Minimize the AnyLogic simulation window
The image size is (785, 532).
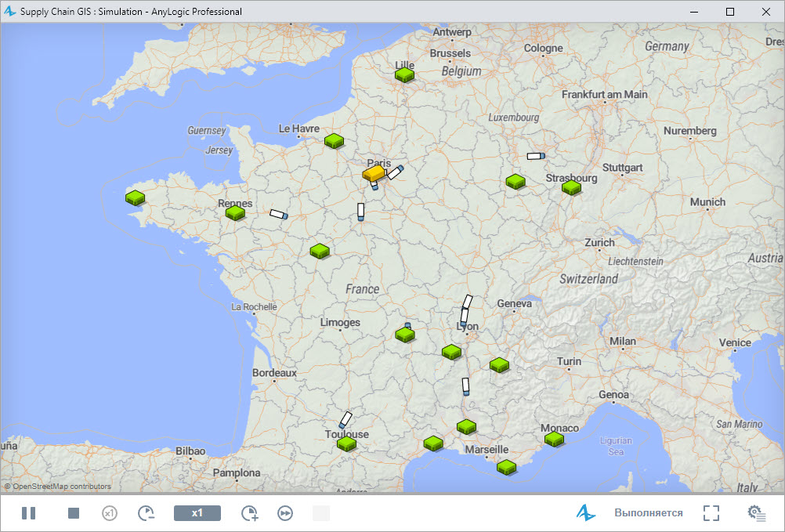tap(694, 12)
